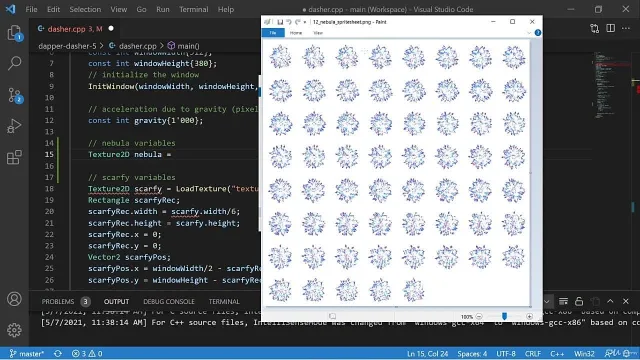Toggle output panel scroll lock icon
The image size is (640, 360).
click(x=579, y=302)
